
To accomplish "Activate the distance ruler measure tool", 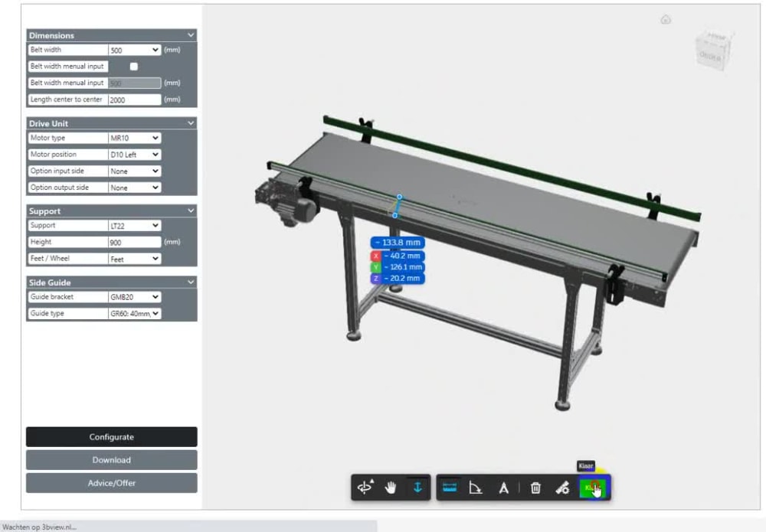I will (450, 487).
